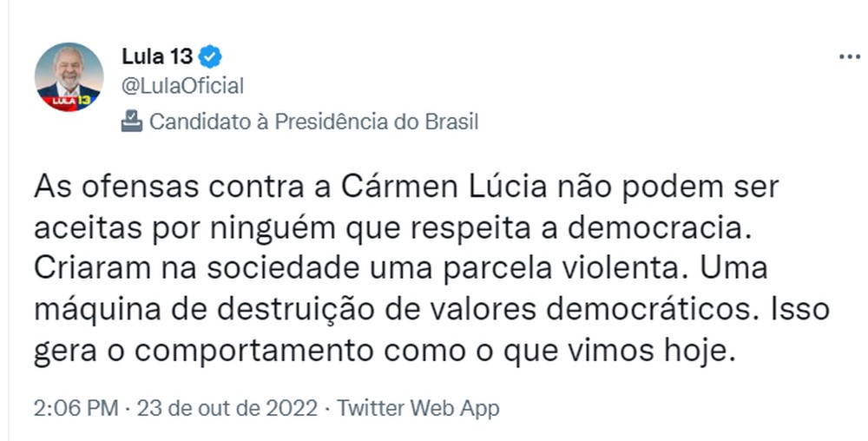Open the Lula 13 display name
Viewport: 868px width, 441px height.
pos(157,56)
